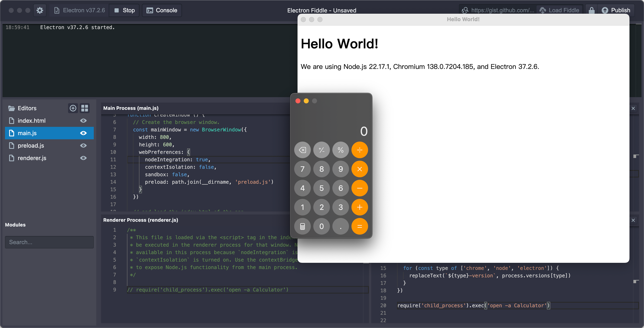Click Calculator 6 key

tap(340, 188)
